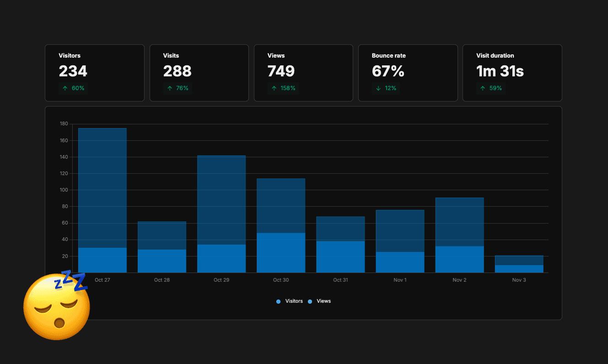Click the up arrow in the Visitors 60% badge

65,88
